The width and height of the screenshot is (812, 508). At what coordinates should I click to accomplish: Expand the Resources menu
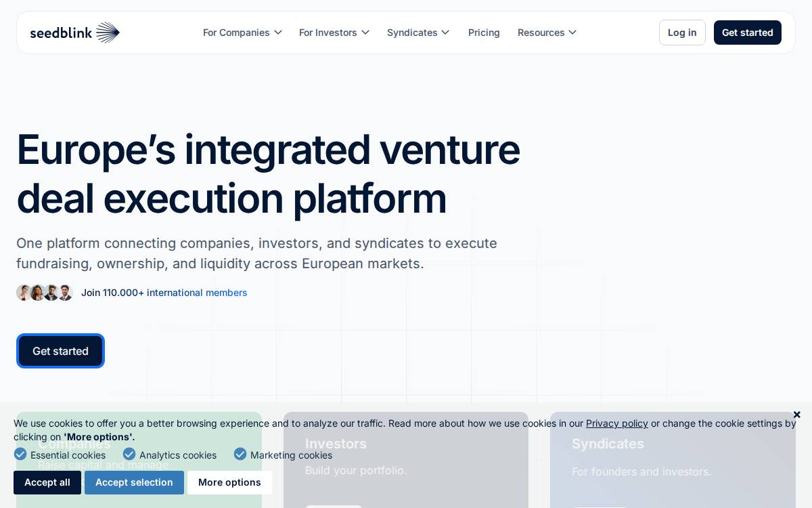coord(547,33)
